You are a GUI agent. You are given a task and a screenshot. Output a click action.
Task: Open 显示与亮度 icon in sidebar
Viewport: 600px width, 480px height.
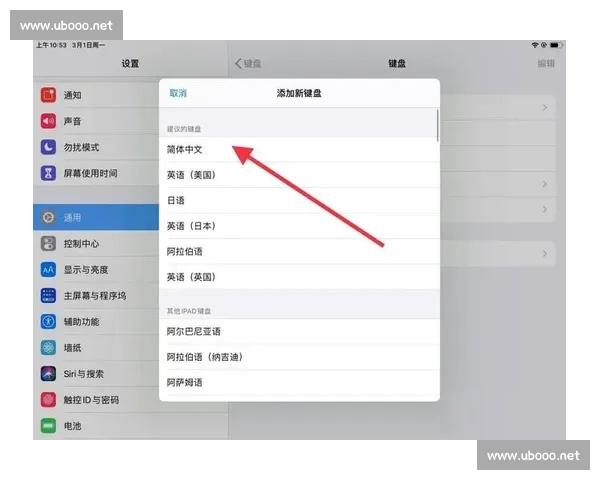pyautogui.click(x=48, y=270)
